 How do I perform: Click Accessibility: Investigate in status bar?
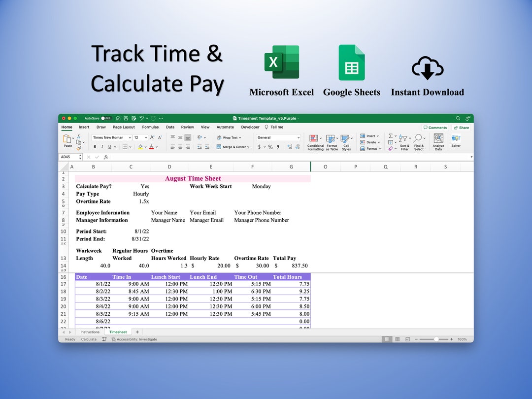point(134,339)
